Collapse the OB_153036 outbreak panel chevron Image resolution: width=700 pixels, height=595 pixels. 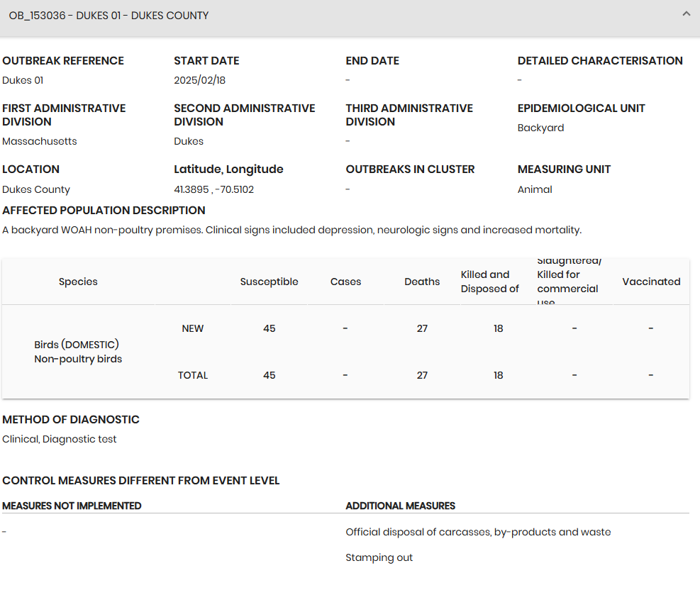(685, 14)
